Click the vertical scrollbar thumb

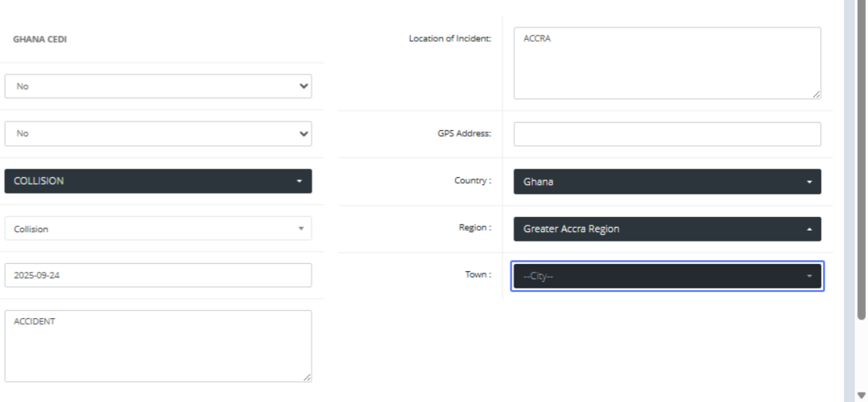(861, 159)
